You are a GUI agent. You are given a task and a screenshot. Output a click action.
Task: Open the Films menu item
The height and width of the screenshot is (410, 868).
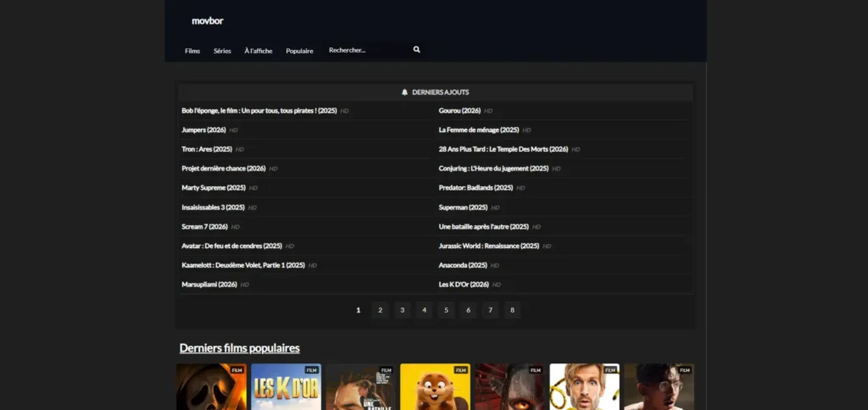(192, 51)
